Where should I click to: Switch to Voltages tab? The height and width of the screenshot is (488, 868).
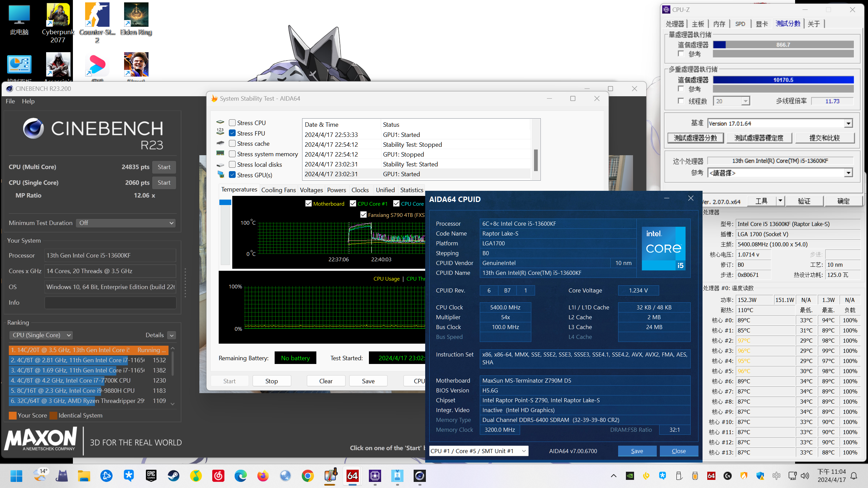311,190
